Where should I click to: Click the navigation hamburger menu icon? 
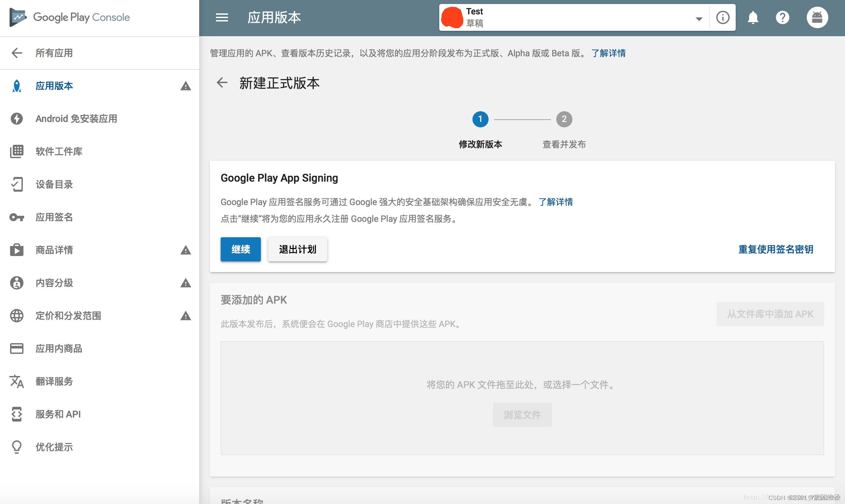click(x=222, y=17)
